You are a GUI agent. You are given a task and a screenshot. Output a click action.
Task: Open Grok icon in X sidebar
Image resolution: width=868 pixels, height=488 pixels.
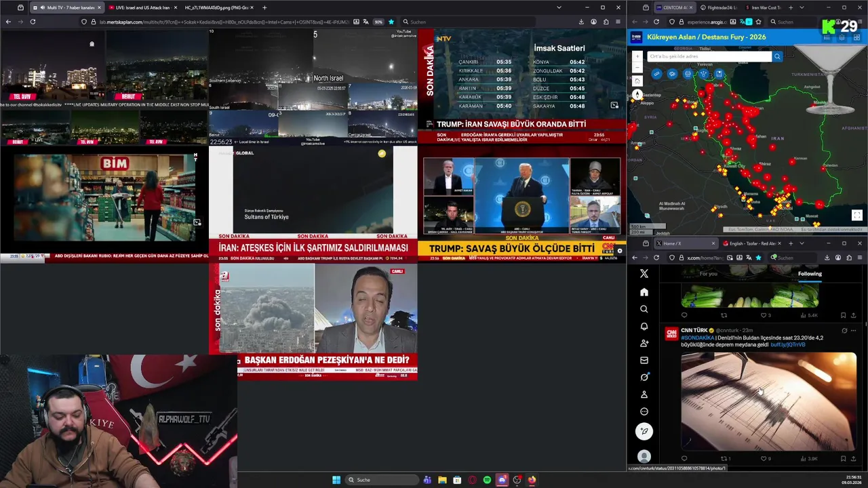click(644, 377)
